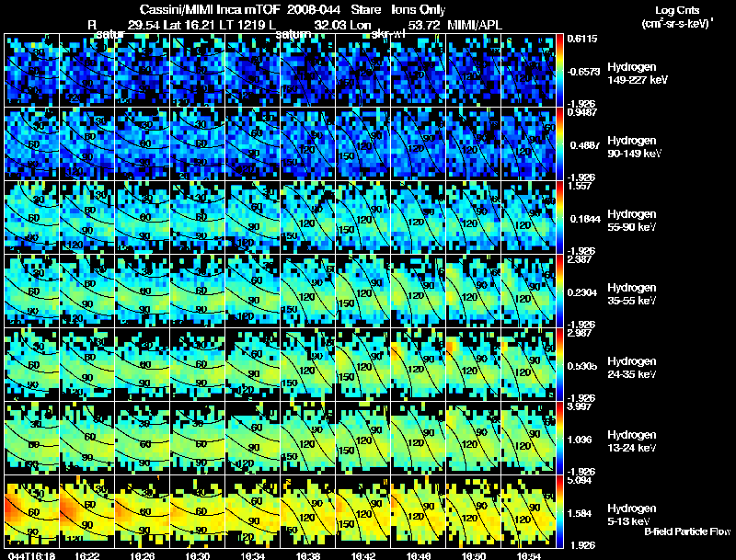Viewport: 736px width, 560px height.
Task: Click the 16:34 time label
Action: tap(252, 555)
